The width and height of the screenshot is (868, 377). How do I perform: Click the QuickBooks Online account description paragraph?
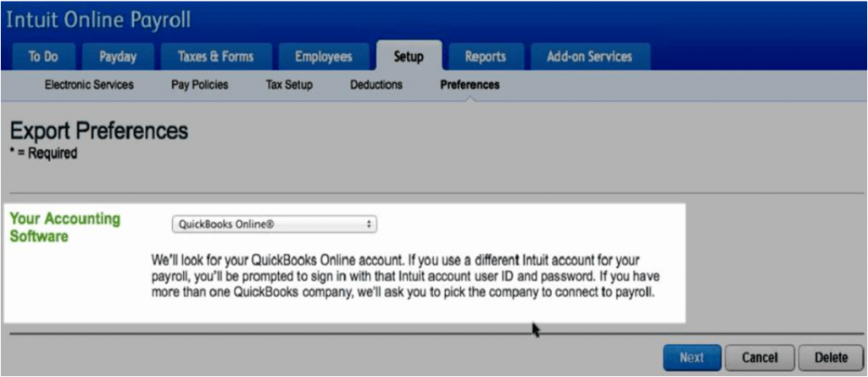[x=405, y=277]
